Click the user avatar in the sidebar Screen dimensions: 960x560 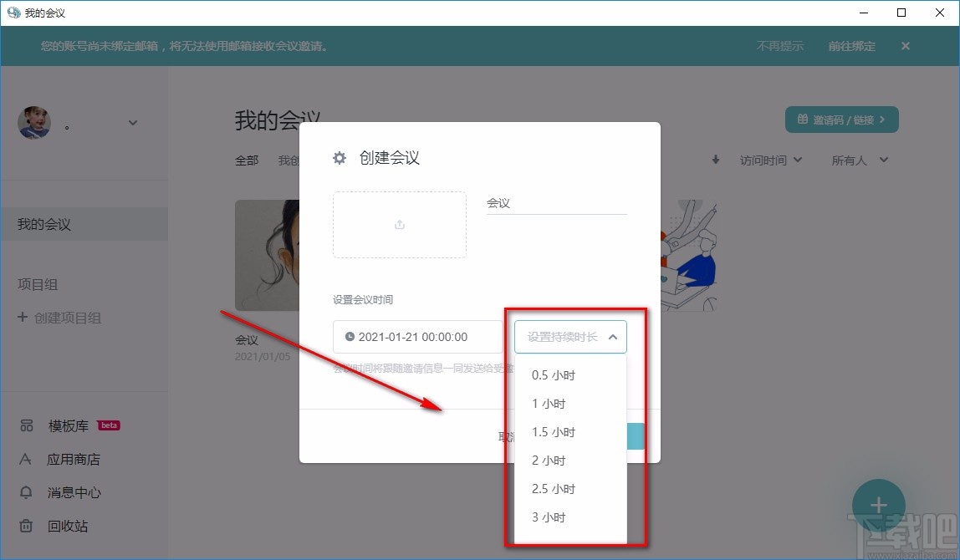pyautogui.click(x=34, y=123)
